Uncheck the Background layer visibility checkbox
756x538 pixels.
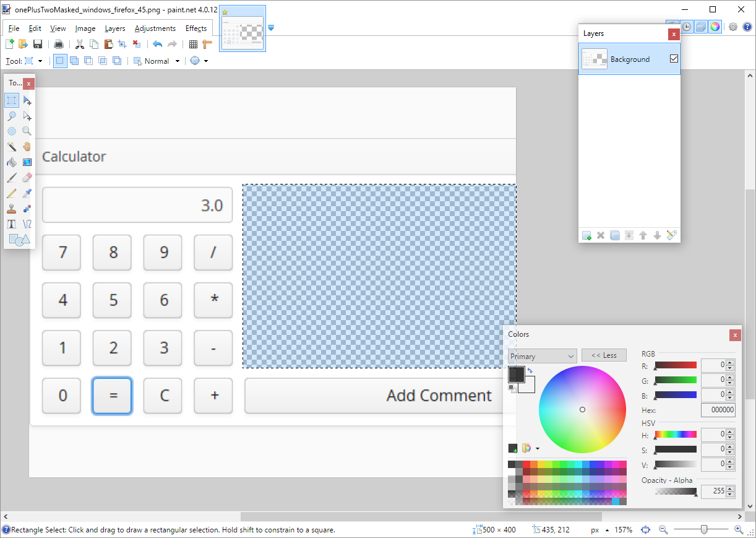click(x=674, y=59)
